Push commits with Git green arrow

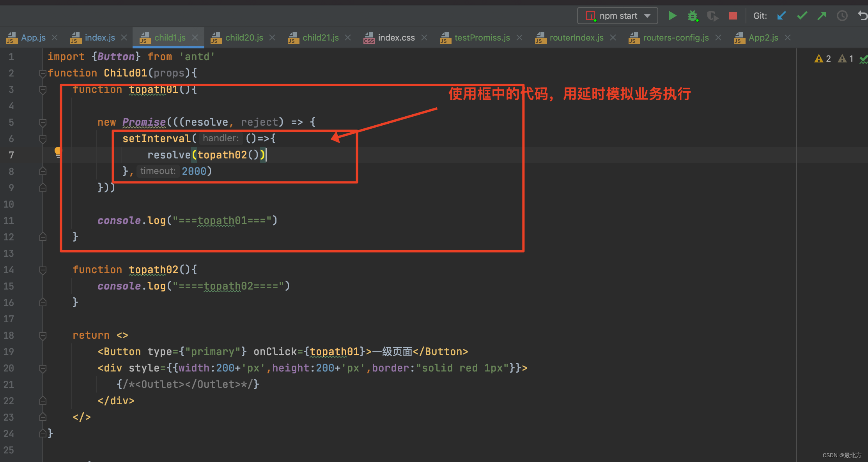(x=822, y=16)
